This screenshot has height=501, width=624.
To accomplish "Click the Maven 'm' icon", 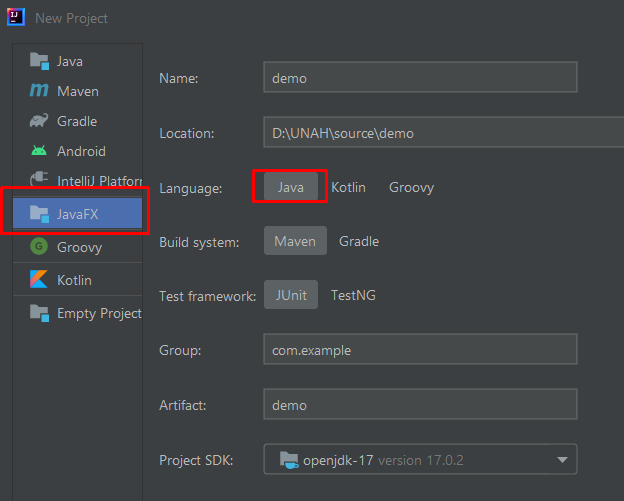I will click(x=39, y=91).
